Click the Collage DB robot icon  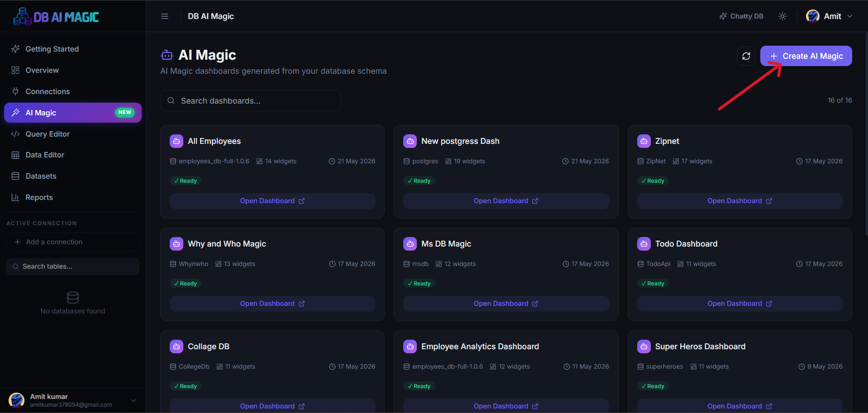pos(176,347)
